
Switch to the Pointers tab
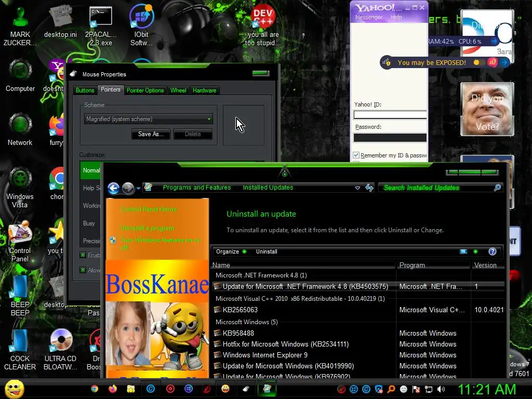click(111, 89)
